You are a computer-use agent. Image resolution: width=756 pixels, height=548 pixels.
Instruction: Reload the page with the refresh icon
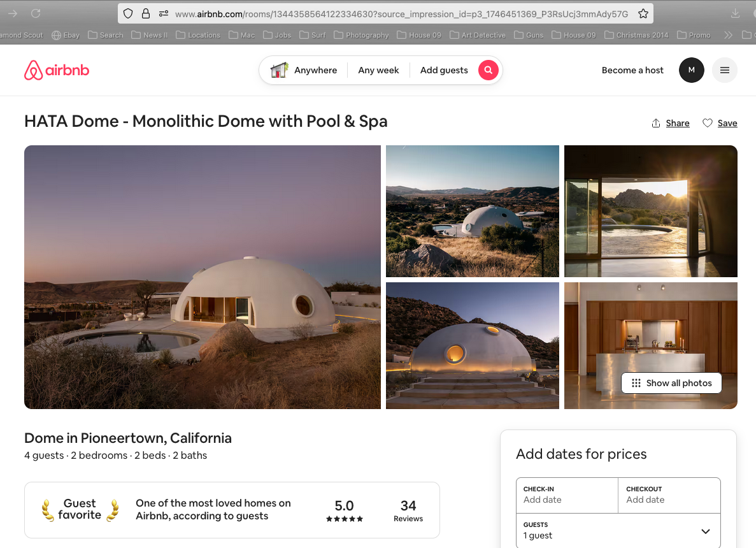pyautogui.click(x=36, y=13)
